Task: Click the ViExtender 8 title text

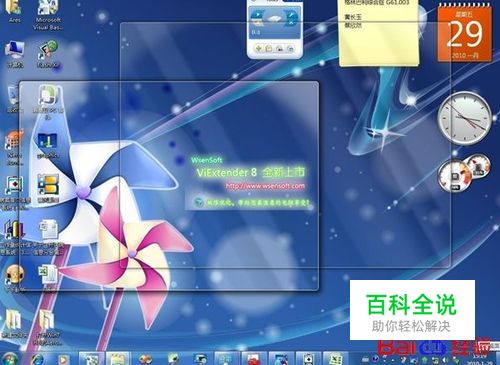Action: pos(227,172)
